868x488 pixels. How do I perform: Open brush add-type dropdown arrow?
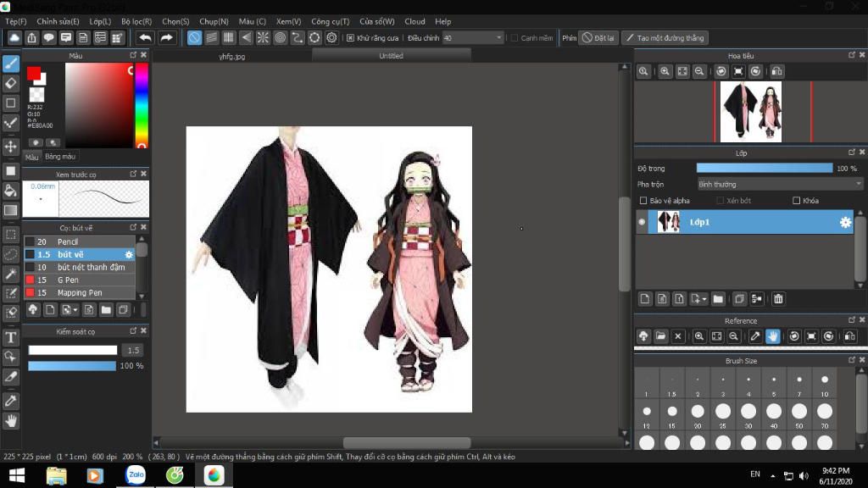tap(75, 310)
